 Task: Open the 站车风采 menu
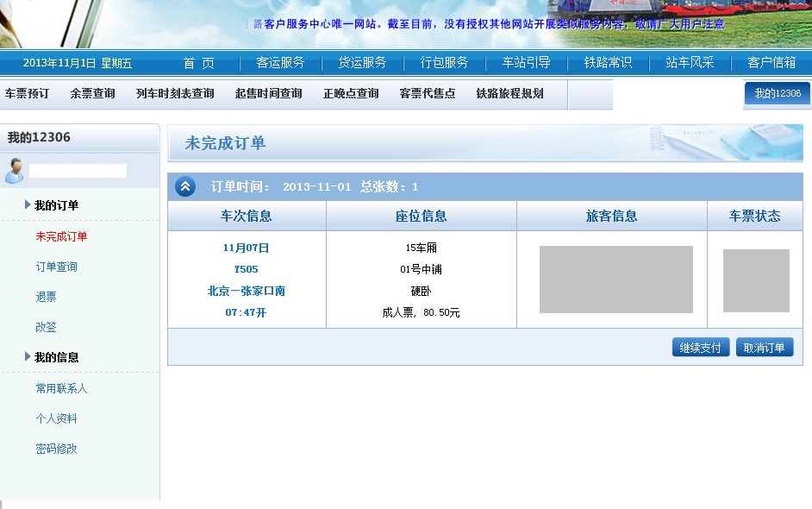pos(690,63)
